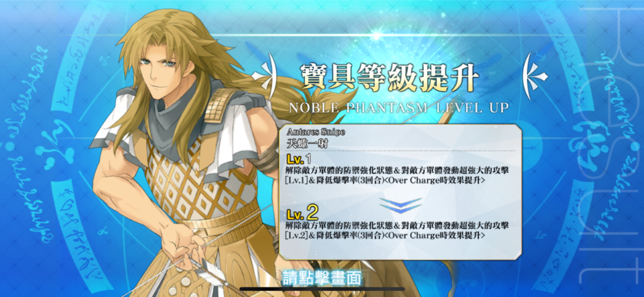Tap the 請點擊畫面 prompt

[322, 278]
